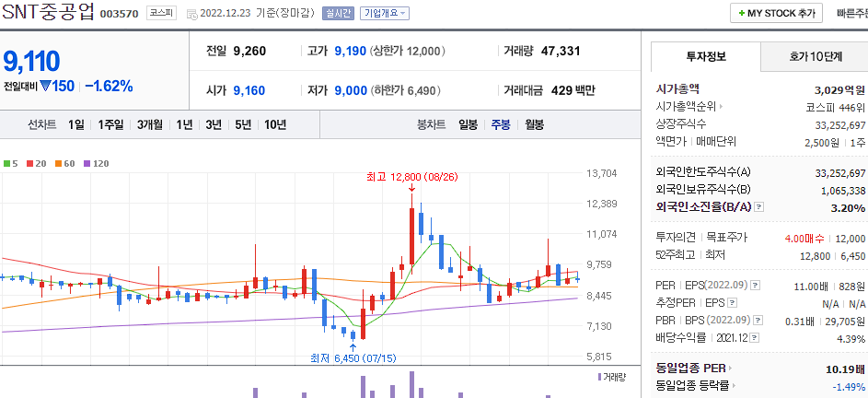Image resolution: width=868 pixels, height=398 pixels.
Task: Select the 3년 line chart period
Action: tap(214, 124)
